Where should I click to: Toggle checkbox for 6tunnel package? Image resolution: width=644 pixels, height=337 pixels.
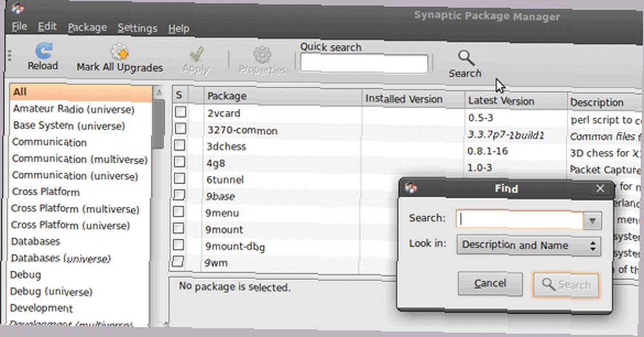[179, 178]
